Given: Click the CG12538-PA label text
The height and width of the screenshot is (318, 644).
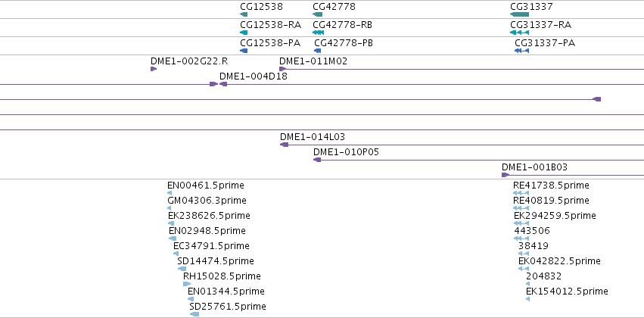Looking at the screenshot, I should coord(270,42).
